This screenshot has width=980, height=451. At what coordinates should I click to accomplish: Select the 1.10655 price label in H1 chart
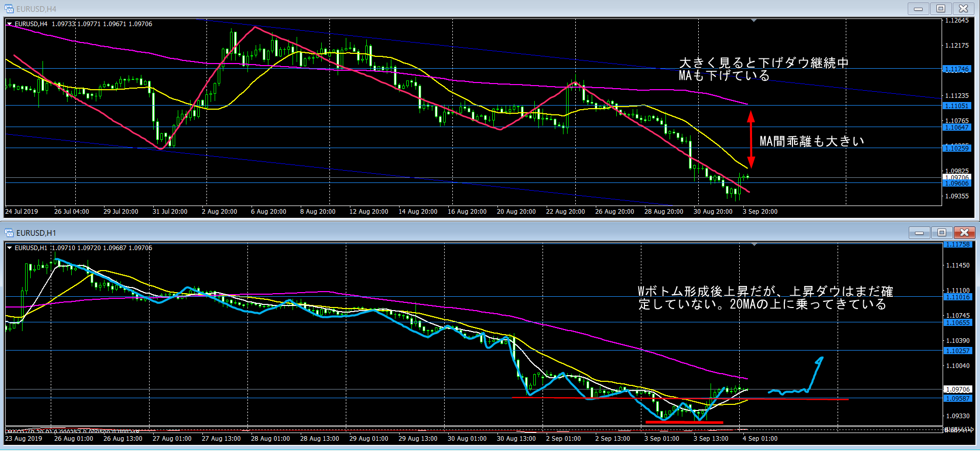(957, 323)
